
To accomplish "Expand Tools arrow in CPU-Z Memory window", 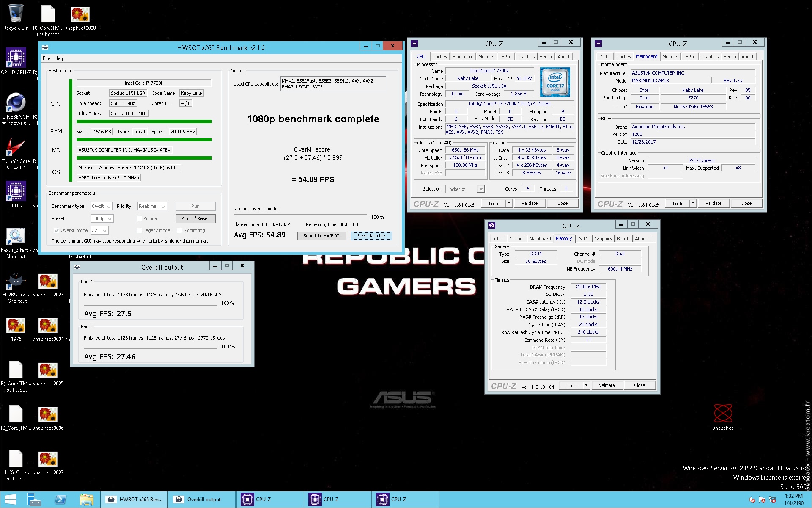I will (x=586, y=385).
